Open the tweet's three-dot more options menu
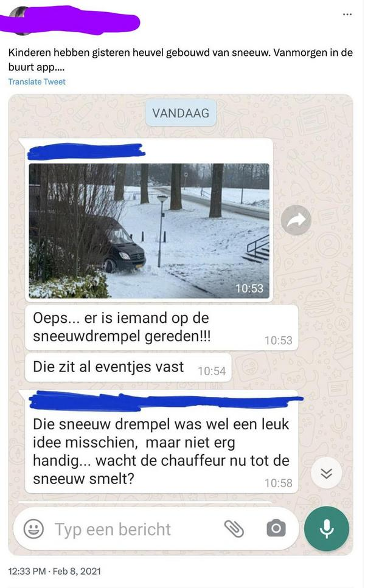Screen dimensions: 365x588 coord(347,14)
